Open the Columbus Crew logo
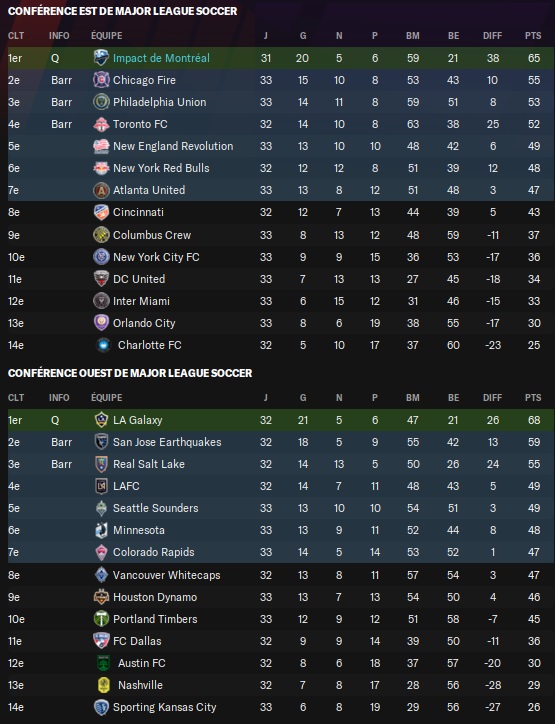 pos(101,235)
